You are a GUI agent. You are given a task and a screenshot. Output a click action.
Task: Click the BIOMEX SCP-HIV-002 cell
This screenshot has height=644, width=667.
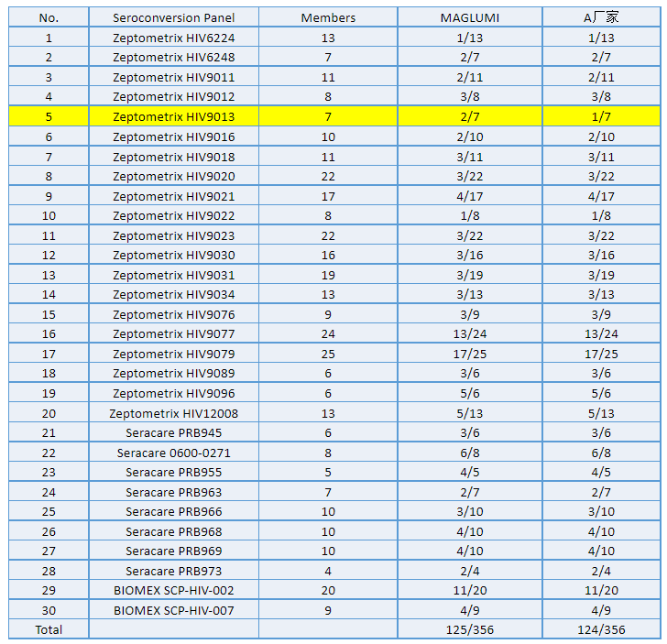click(173, 591)
